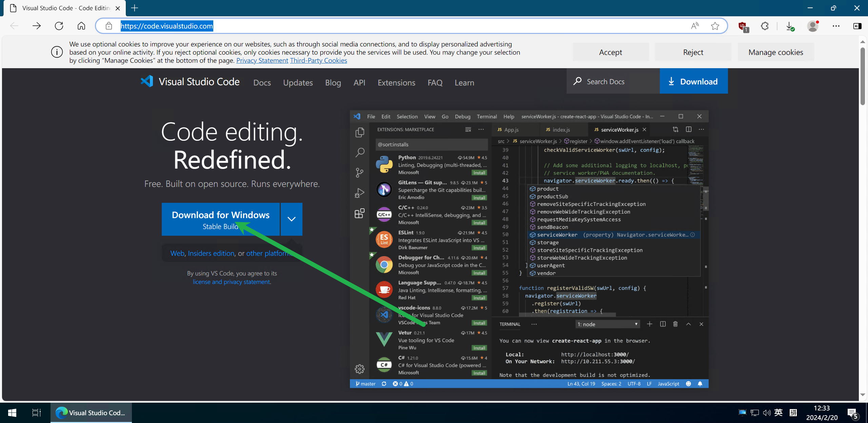Add page to favorites star icon
This screenshot has height=423, width=868.
715,26
